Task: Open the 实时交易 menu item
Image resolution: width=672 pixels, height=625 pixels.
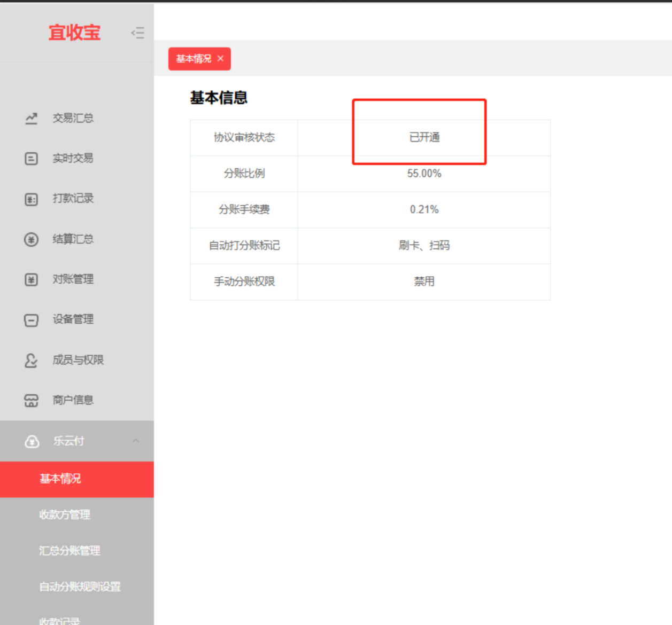Action: click(x=77, y=158)
